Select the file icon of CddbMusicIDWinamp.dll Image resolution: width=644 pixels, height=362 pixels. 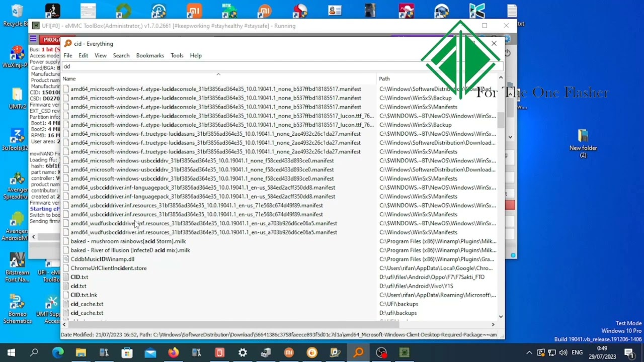65,259
